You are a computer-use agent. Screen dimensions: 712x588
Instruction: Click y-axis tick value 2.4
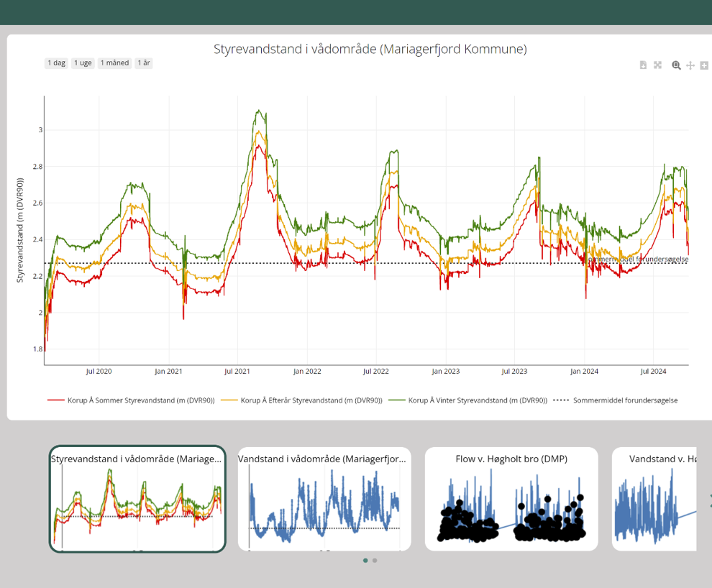tap(37, 239)
